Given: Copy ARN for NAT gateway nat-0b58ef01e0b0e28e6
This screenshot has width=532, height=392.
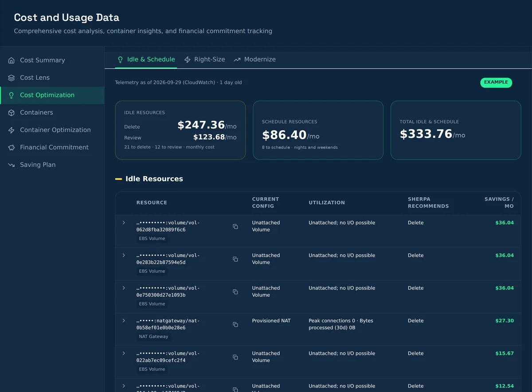Looking at the screenshot, I should tap(235, 324).
